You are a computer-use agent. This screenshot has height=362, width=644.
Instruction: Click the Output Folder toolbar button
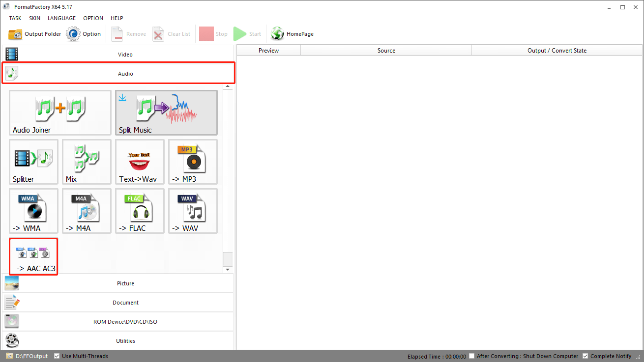[x=34, y=34]
